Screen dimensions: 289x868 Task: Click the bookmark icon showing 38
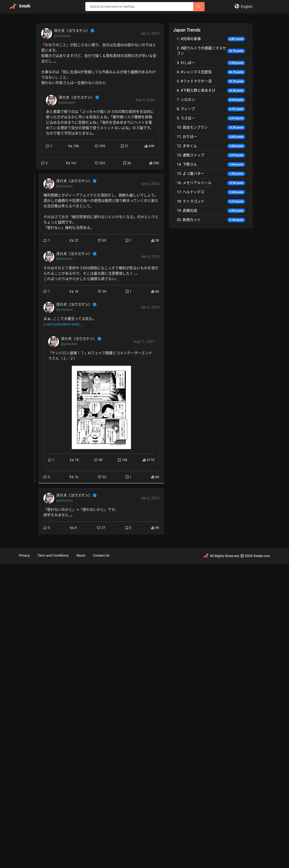(124, 163)
